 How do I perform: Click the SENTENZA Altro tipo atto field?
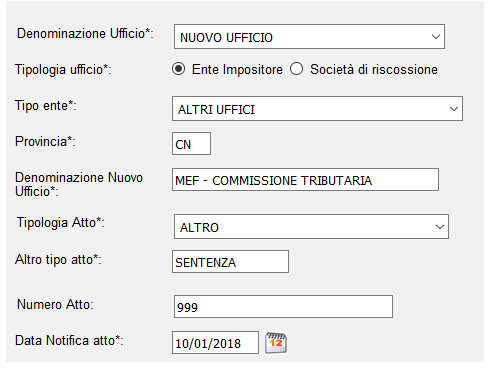[230, 262]
